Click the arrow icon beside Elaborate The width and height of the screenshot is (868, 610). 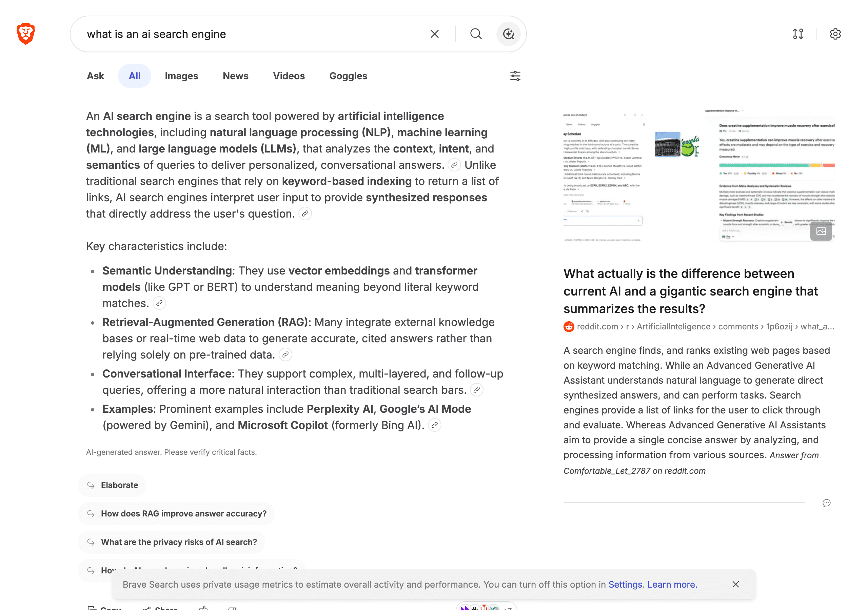(x=91, y=485)
